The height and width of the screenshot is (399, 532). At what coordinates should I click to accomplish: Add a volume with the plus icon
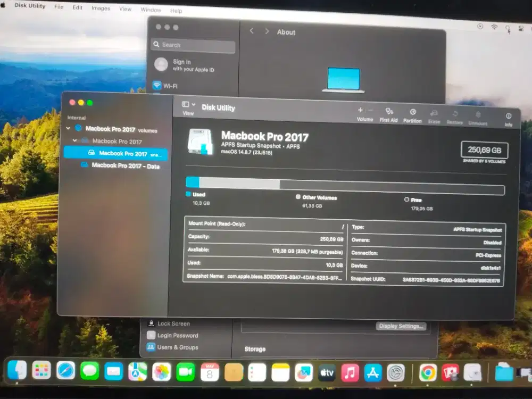[360, 110]
